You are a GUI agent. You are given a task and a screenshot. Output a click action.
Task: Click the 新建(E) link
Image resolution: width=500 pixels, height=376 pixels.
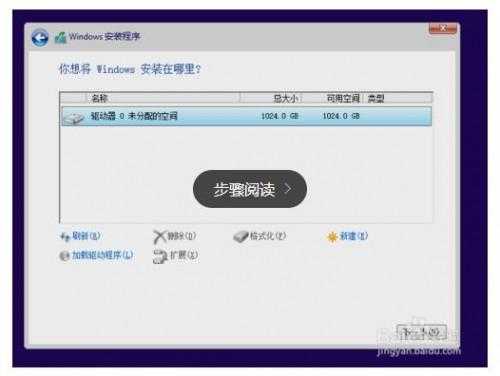pyautogui.click(x=354, y=236)
